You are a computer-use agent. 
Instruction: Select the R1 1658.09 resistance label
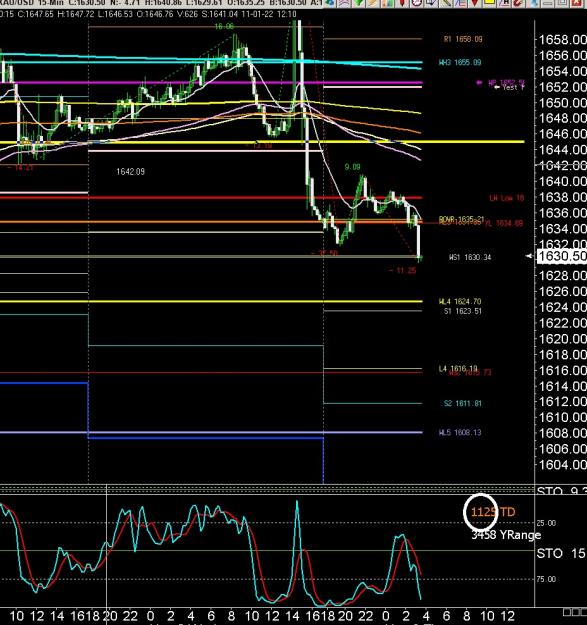click(463, 39)
